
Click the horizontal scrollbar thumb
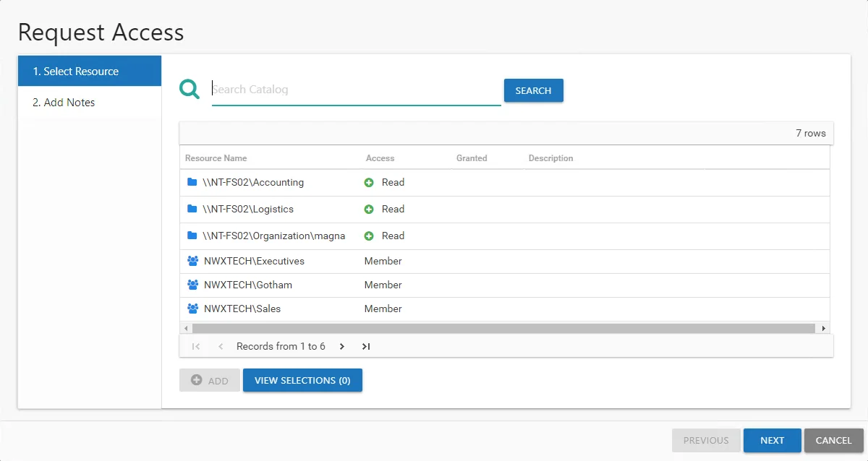click(x=503, y=328)
